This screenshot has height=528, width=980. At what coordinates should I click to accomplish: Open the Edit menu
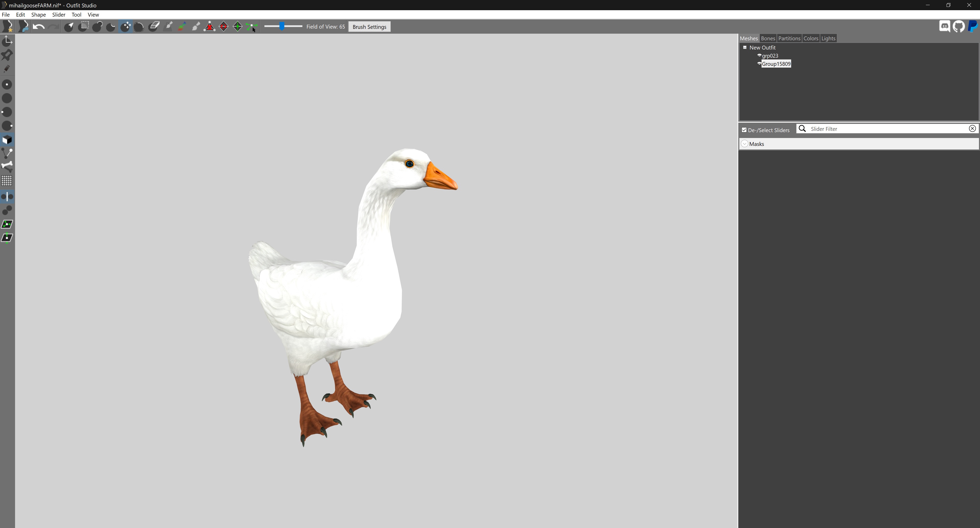[20, 15]
